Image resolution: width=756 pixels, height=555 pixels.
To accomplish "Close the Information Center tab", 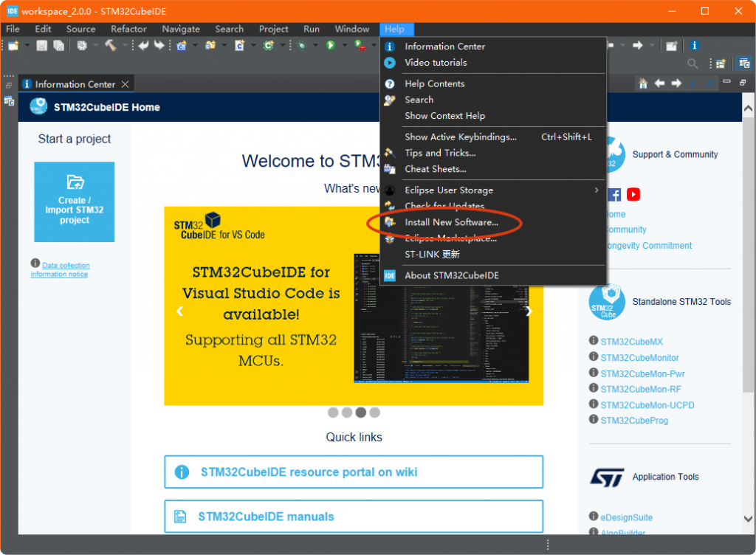I will tap(126, 84).
